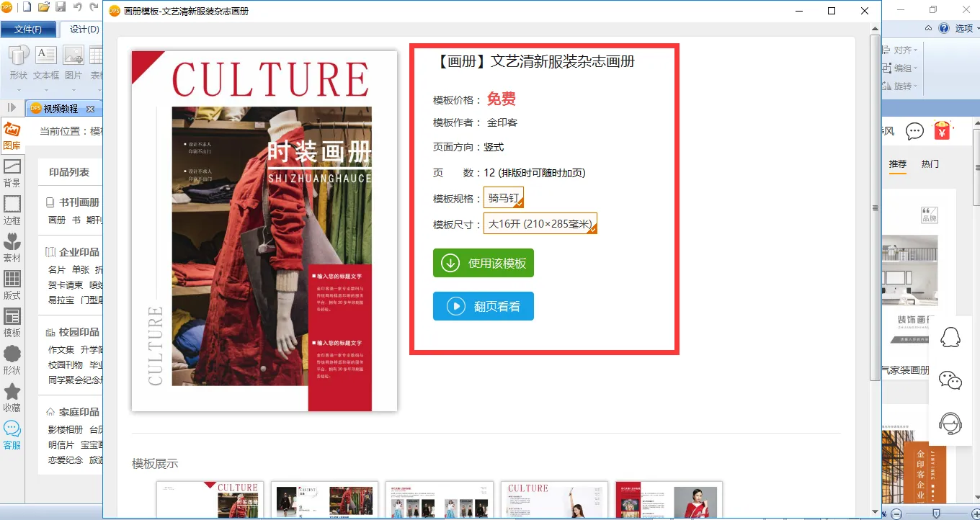
Task: Click the template dialog vertical scrollbar thumb
Action: pyautogui.click(x=876, y=207)
